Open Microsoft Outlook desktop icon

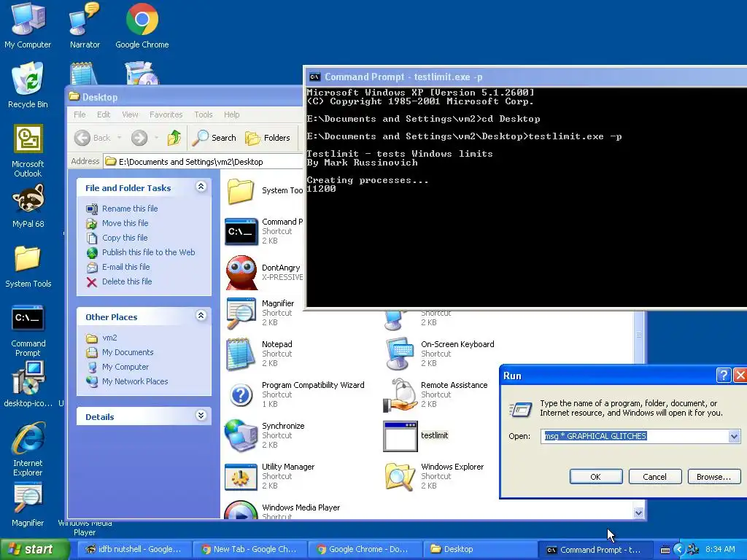[28, 150]
